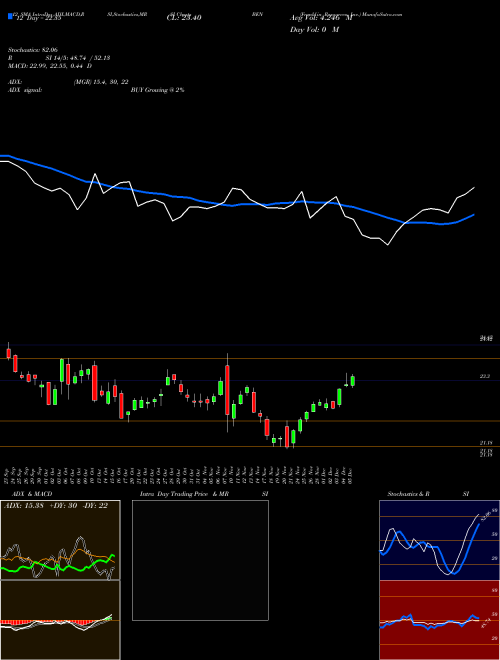Click the 'SI 14/3: 48.74 / 52.13' reading

(78, 58)
